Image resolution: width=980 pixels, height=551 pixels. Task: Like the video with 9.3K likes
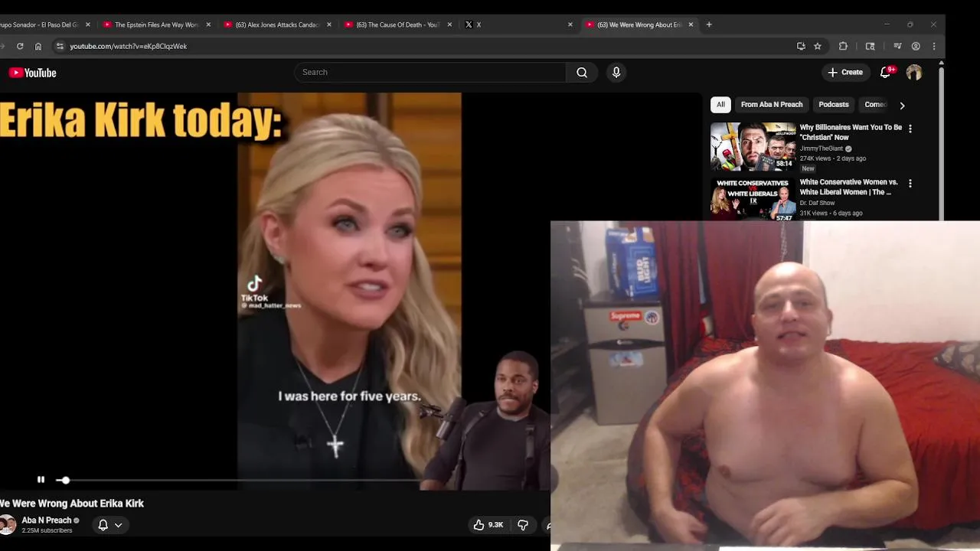(x=488, y=525)
